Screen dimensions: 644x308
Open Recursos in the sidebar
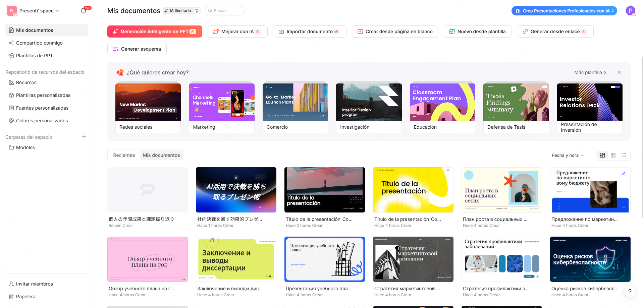[47, 82]
